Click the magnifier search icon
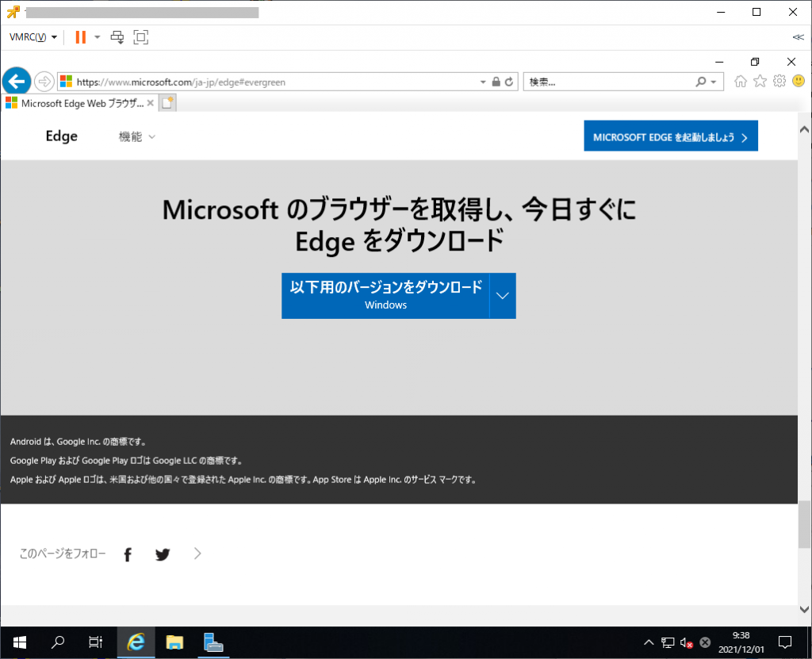This screenshot has width=812, height=659. (x=701, y=82)
